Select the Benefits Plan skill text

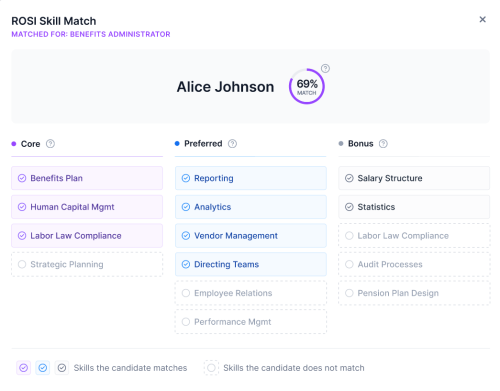[56, 178]
